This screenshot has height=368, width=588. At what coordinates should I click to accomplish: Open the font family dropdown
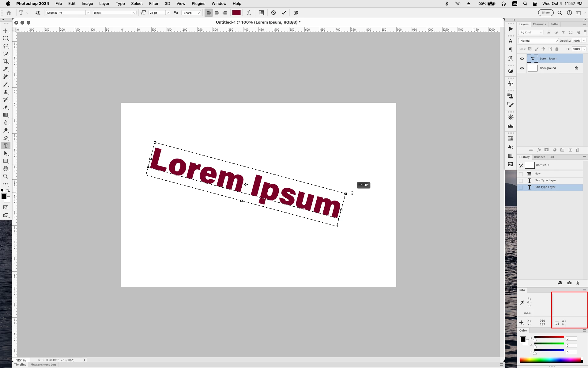point(88,13)
